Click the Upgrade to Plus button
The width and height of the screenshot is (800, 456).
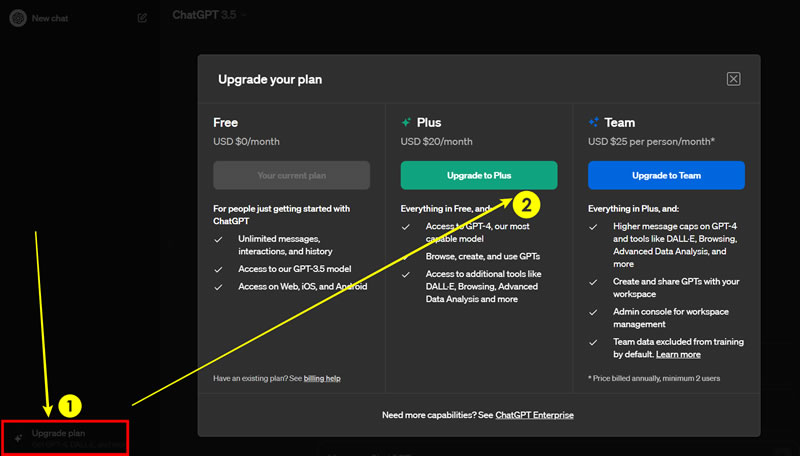pos(479,175)
